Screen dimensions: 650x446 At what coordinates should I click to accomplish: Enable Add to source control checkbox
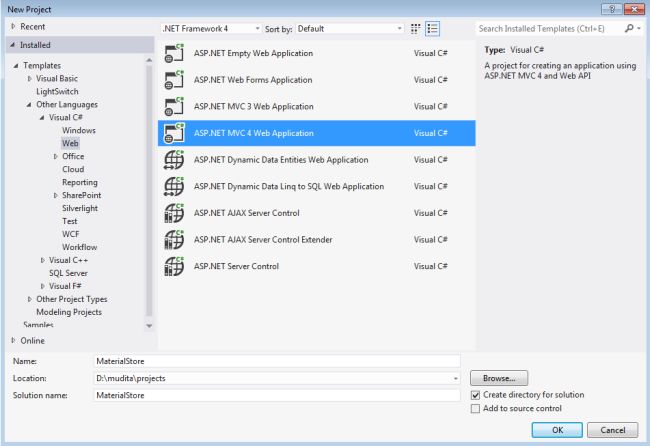(x=475, y=409)
